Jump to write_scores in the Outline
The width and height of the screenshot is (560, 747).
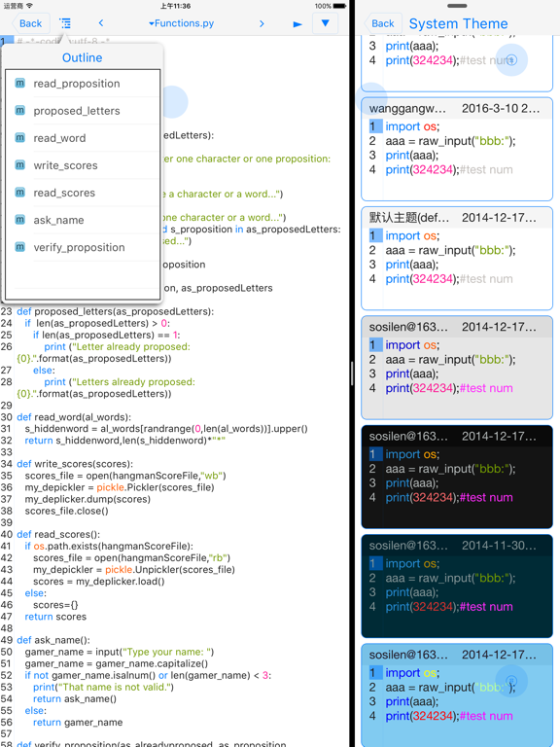pos(82,165)
